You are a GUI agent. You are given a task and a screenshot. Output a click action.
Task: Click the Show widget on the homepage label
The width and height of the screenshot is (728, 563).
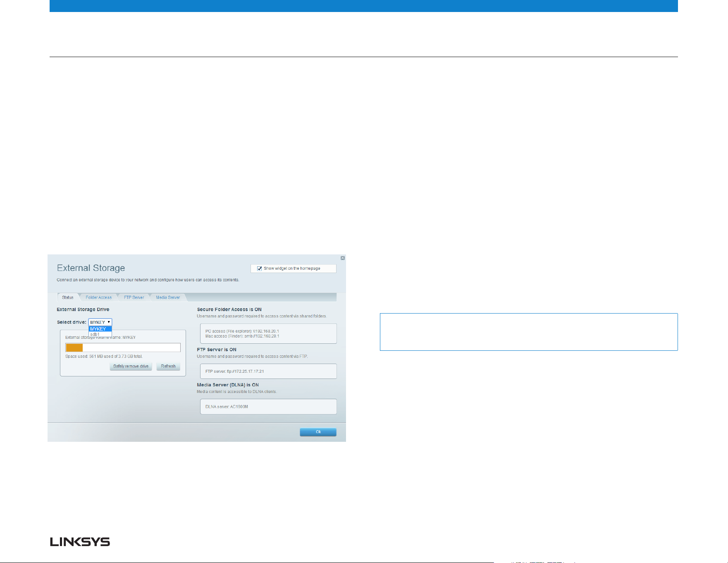pos(292,268)
